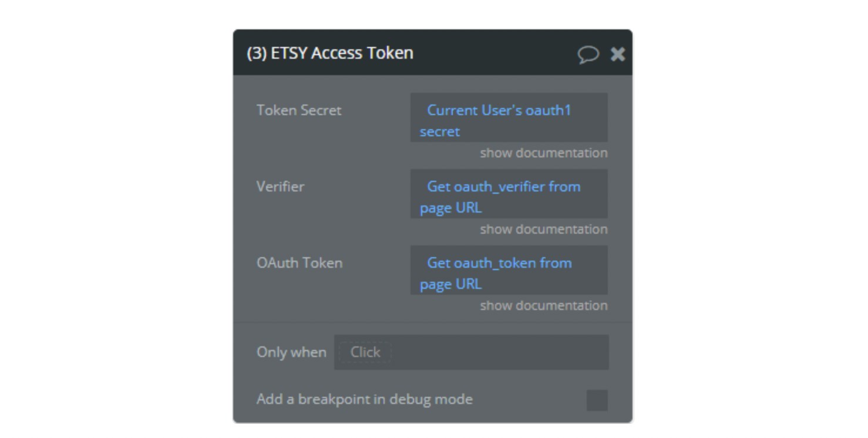Click the Add a breakpoint in debug mode text
Viewport: 868px width, 438px height.
365,399
